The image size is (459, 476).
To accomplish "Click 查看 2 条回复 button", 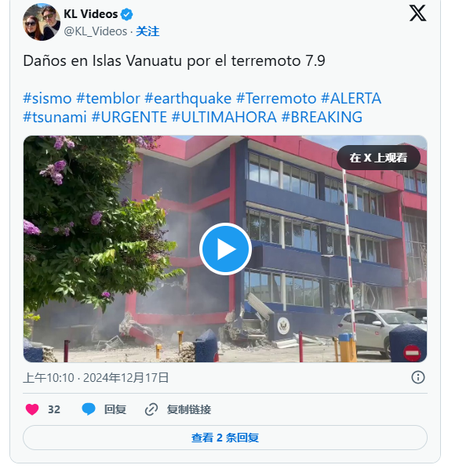I will [225, 438].
